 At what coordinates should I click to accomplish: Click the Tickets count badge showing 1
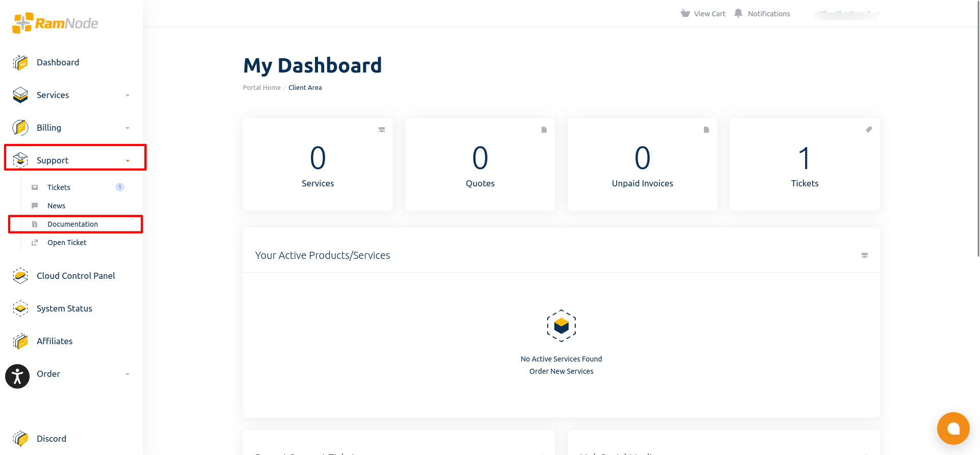click(120, 187)
